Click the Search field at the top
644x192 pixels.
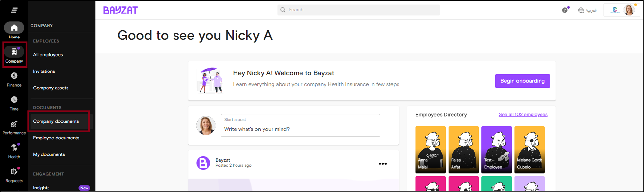coord(358,10)
